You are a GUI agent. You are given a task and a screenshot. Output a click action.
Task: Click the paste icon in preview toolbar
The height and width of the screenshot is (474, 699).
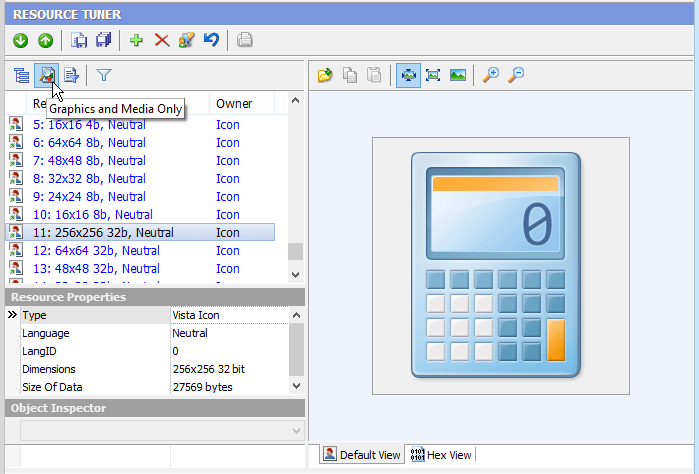(x=374, y=75)
